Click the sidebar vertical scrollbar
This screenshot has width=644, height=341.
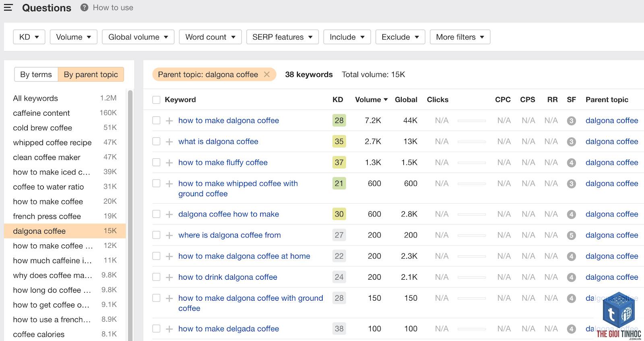[130, 216]
